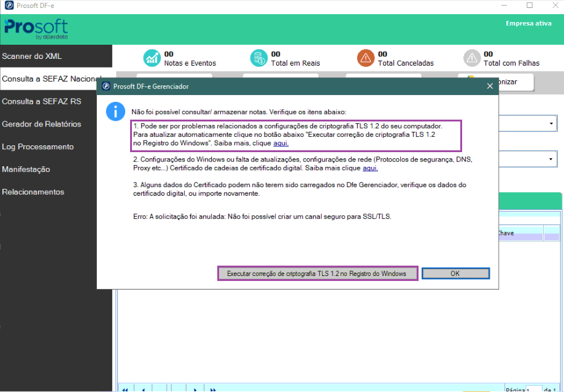Maximize the Prosoft DF-e main window
The image size is (564, 392).
coord(530,6)
